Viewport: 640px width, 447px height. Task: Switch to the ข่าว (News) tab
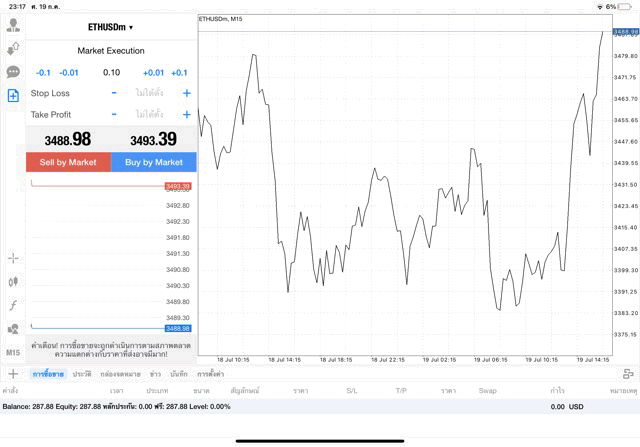tap(154, 373)
